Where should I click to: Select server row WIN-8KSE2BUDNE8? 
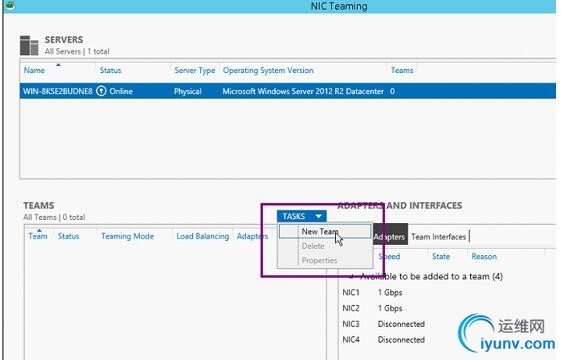[288, 91]
